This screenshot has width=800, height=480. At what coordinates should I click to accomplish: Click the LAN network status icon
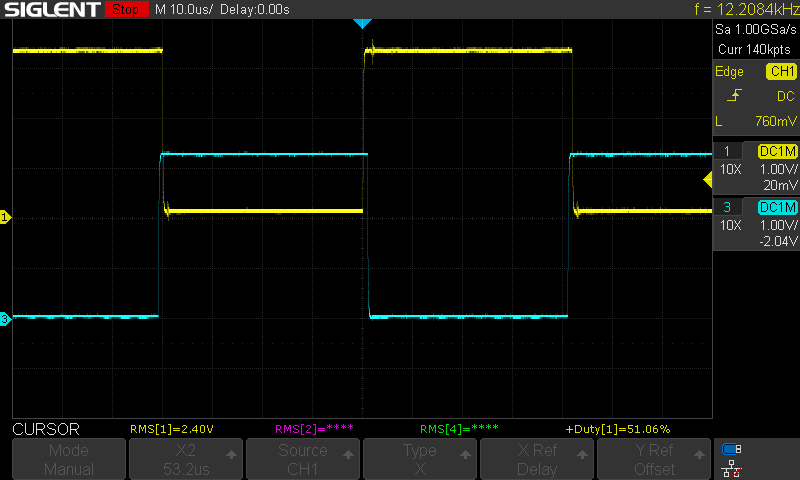(x=733, y=468)
